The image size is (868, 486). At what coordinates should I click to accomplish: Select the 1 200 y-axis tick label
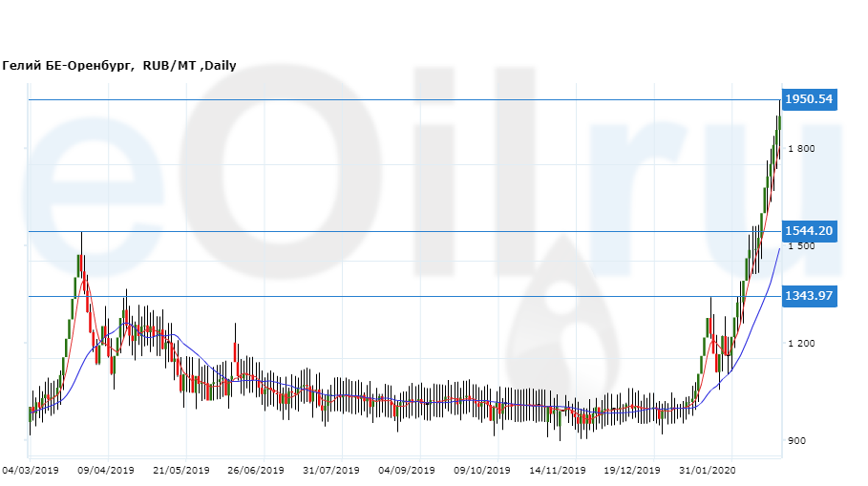800,344
